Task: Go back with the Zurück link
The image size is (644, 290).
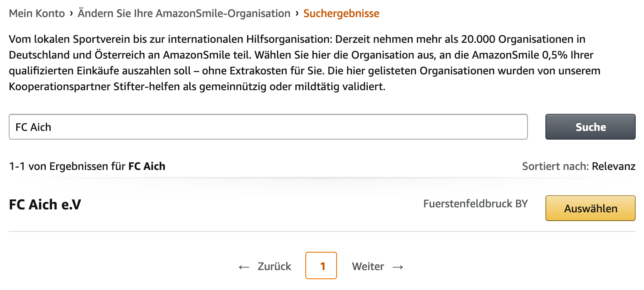Action: 274,266
